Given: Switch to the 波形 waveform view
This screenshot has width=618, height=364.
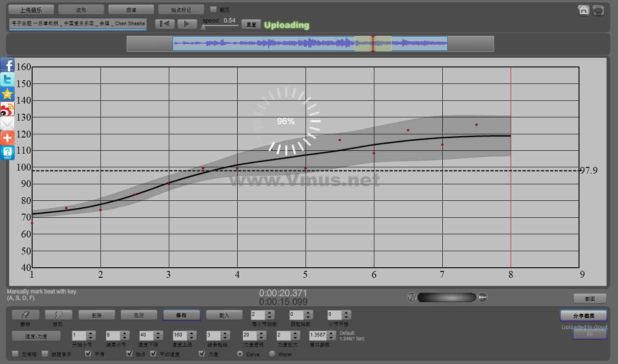Looking at the screenshot, I should pyautogui.click(x=81, y=10).
